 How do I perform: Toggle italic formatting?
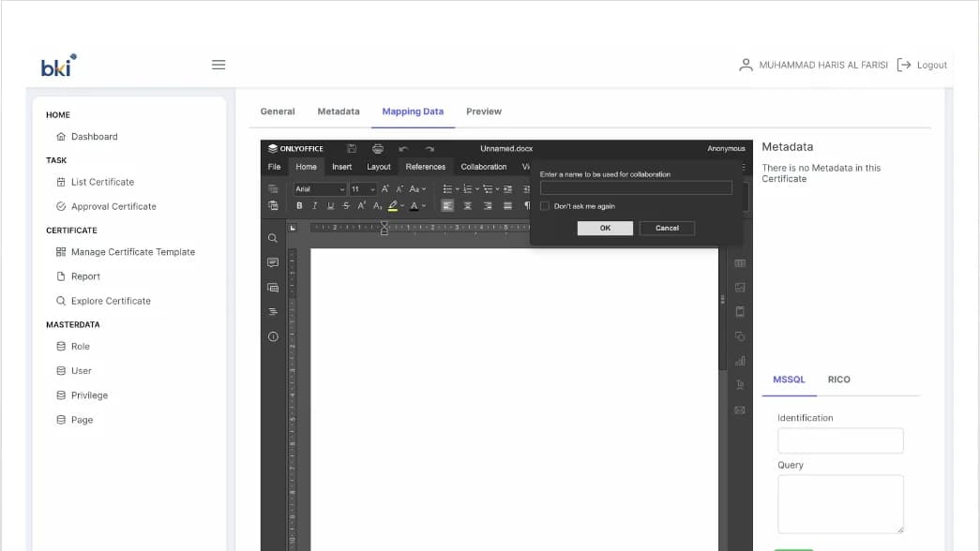click(314, 205)
